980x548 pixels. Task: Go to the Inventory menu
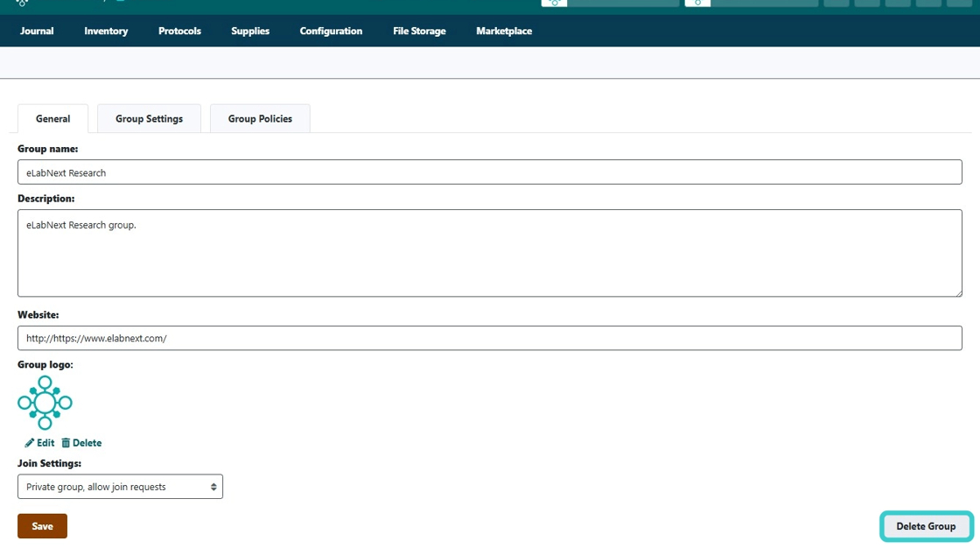106,31
